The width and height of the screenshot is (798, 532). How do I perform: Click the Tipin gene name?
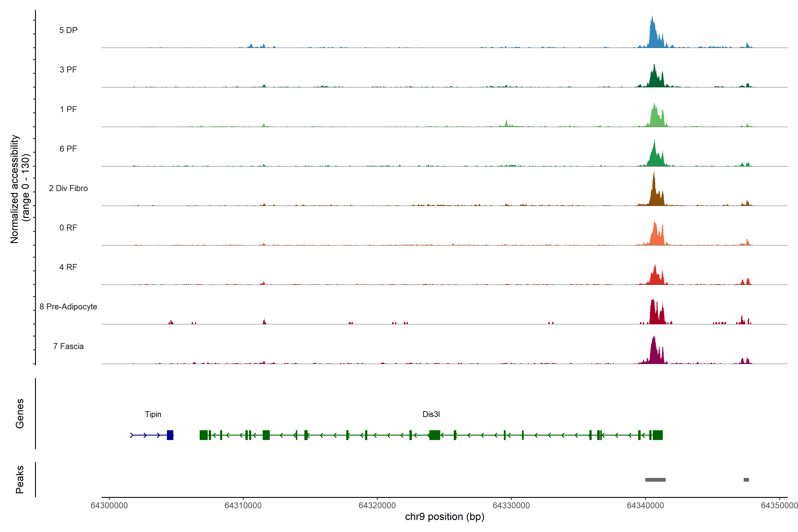pyautogui.click(x=153, y=414)
